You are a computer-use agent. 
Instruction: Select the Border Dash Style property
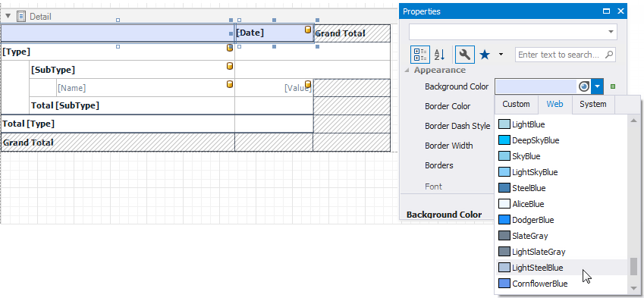point(457,126)
